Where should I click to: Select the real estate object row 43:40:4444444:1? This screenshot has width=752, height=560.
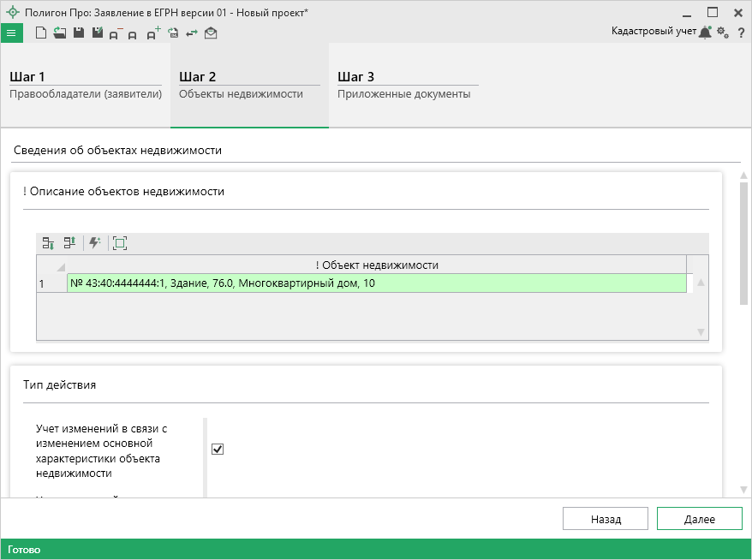(x=377, y=283)
